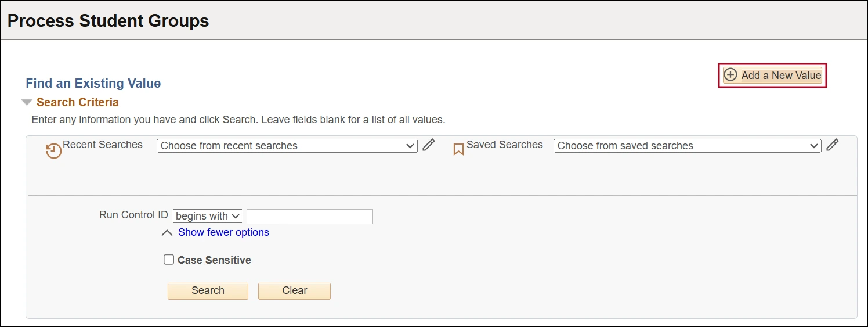Edit saved searches with the pencil icon
868x327 pixels.
(x=832, y=145)
